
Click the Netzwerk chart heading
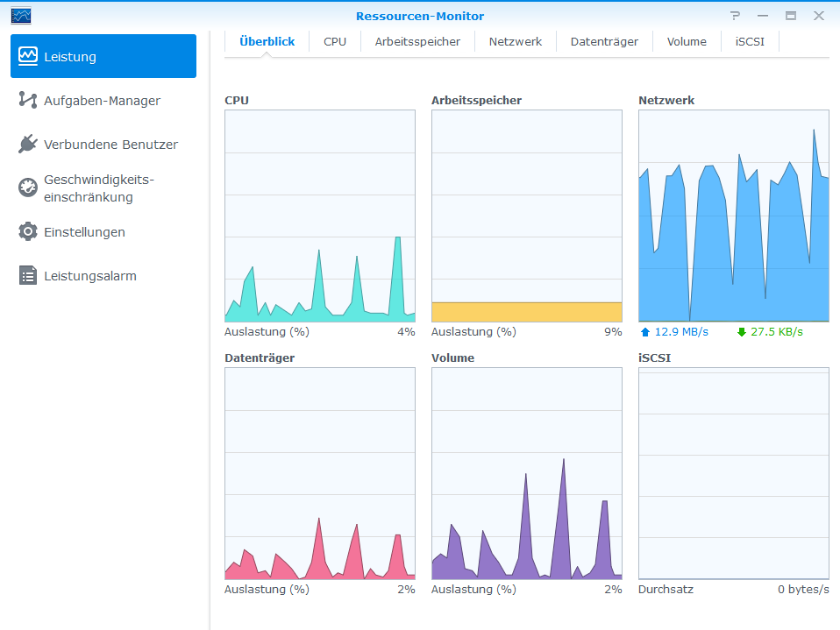click(x=666, y=100)
